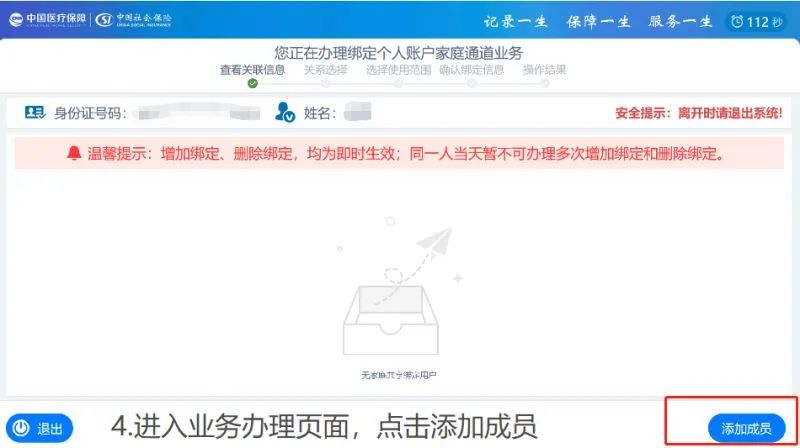Click the blurred 身份证号码 value field
Viewport: 800px width, 448px height.
[199, 112]
